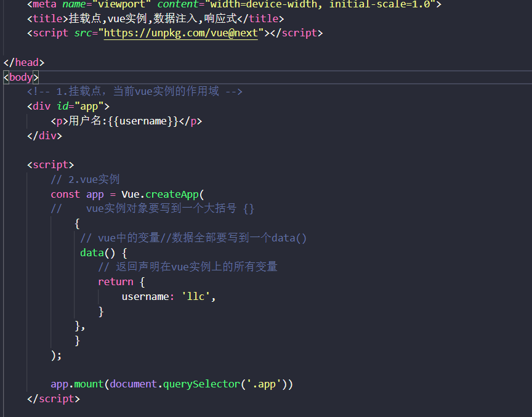The image size is (532, 417).
Task: Click 'initial-scale=1.0' content value in meta tag
Action: pyautogui.click(x=380, y=4)
